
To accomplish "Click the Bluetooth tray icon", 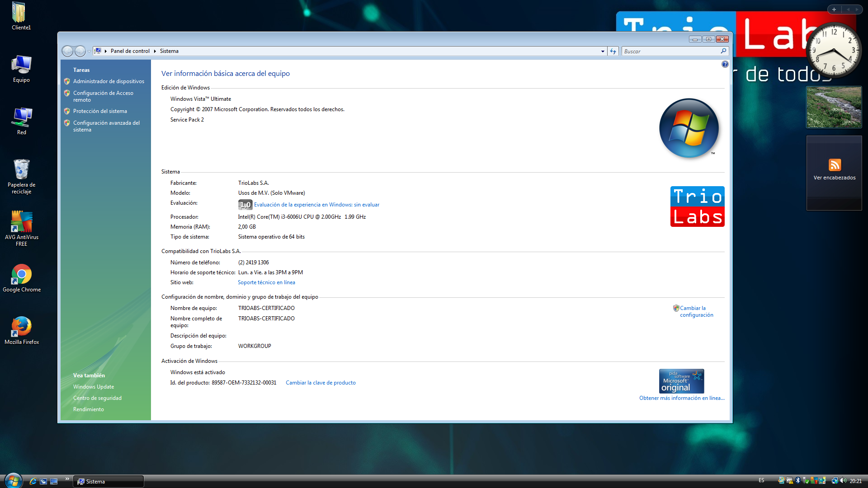I will [798, 480].
